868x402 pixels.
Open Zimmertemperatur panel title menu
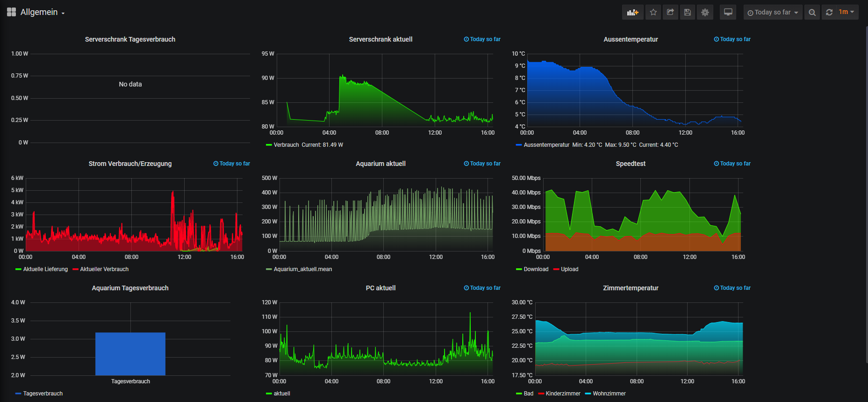631,288
